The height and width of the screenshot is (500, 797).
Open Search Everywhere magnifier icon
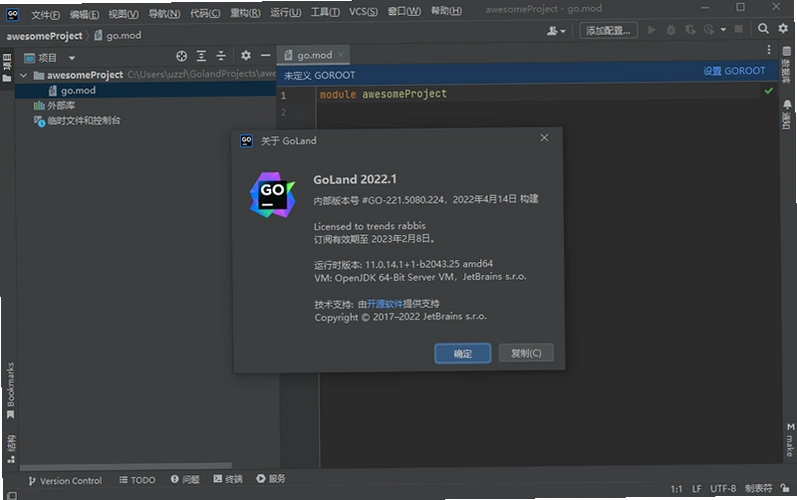[x=763, y=29]
